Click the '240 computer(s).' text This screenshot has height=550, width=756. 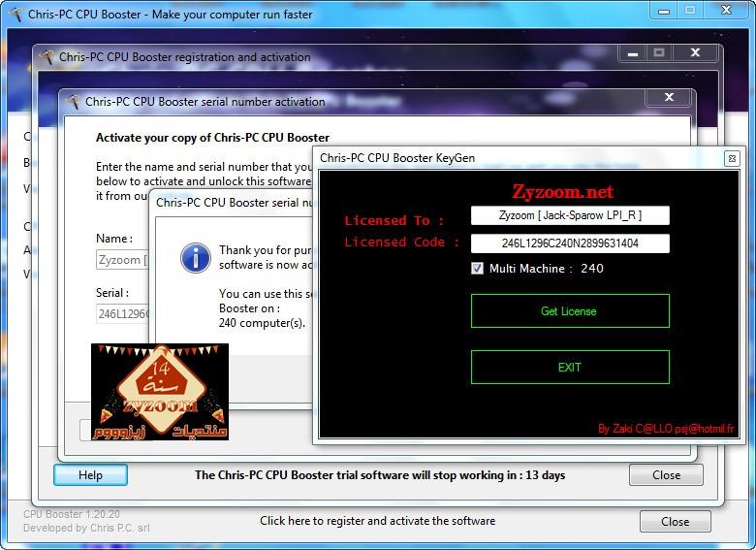pos(262,323)
